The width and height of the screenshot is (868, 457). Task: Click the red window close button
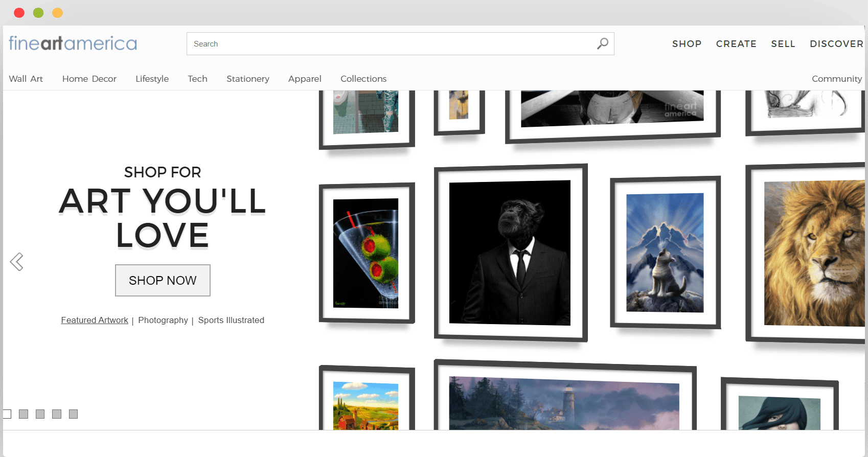coord(19,13)
